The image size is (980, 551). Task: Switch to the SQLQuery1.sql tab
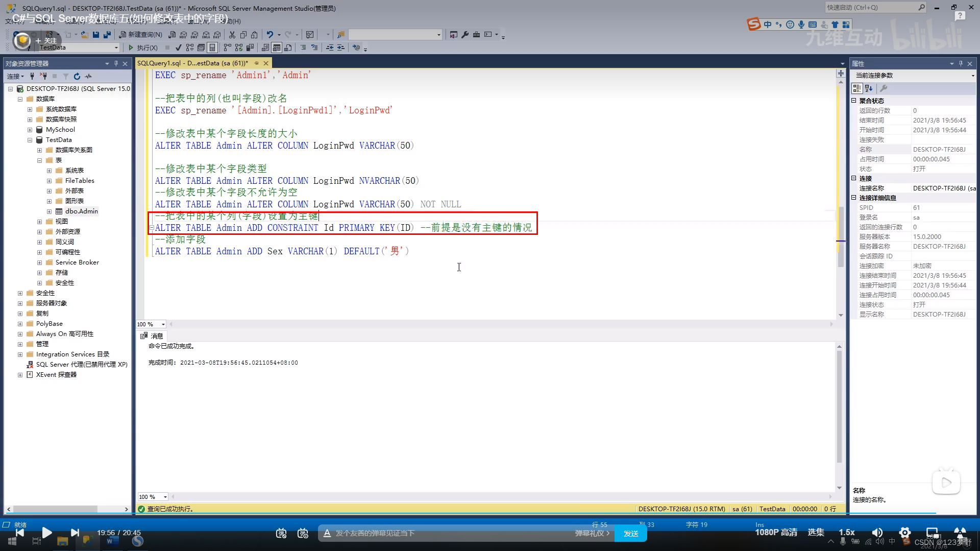(x=192, y=63)
